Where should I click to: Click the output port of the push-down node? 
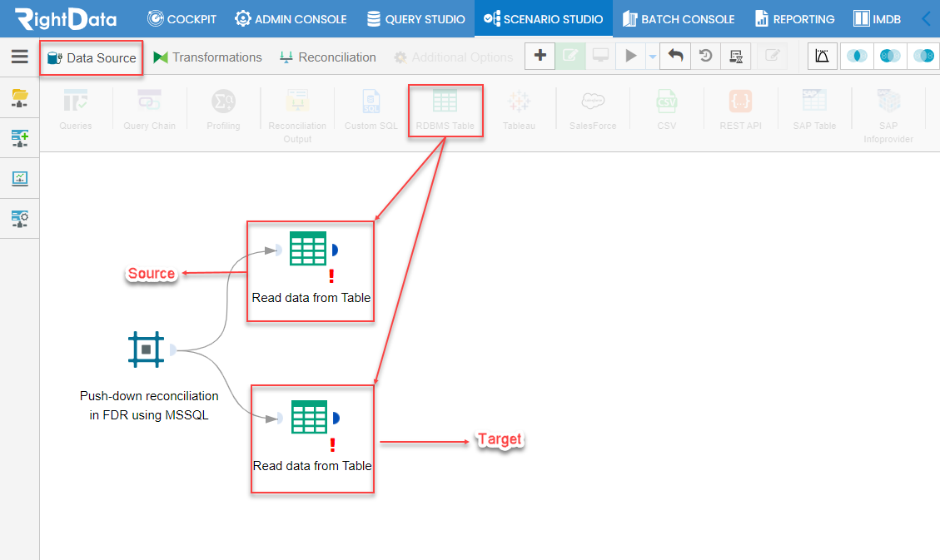point(172,349)
